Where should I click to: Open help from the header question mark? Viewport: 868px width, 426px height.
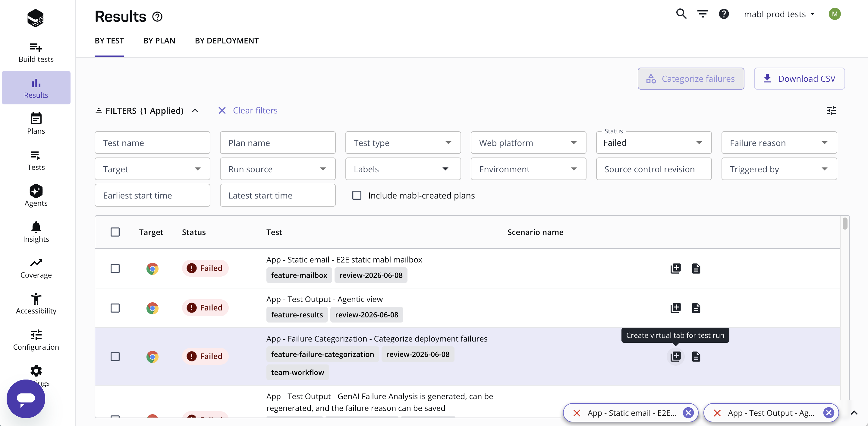point(724,14)
